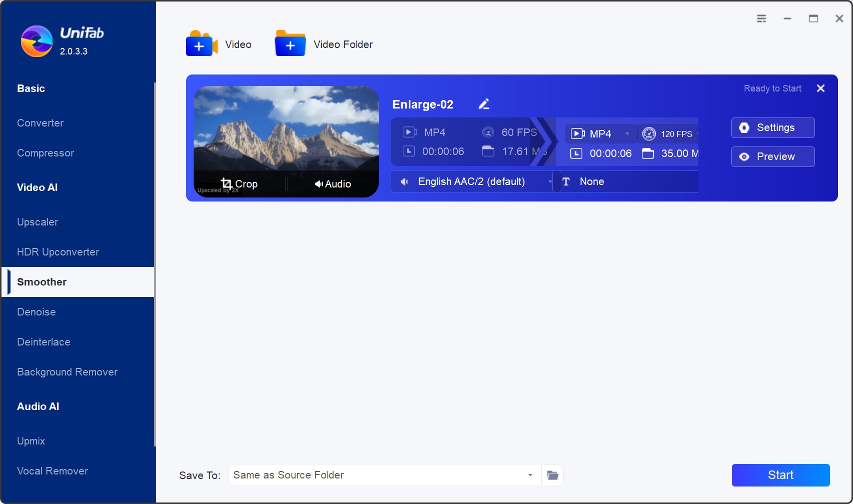Expand the 120 FPS frame rate dropdown
The width and height of the screenshot is (853, 504).
click(x=696, y=134)
